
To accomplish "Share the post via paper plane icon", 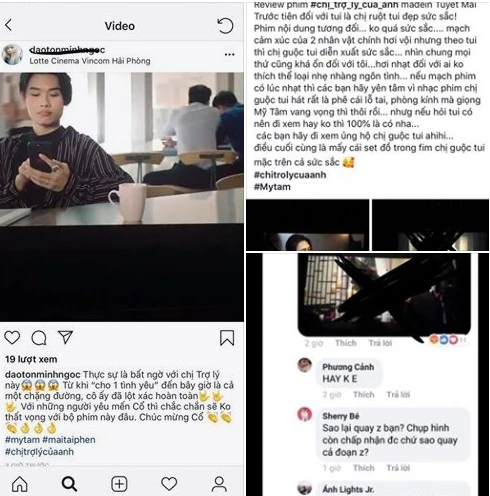I will click(65, 337).
